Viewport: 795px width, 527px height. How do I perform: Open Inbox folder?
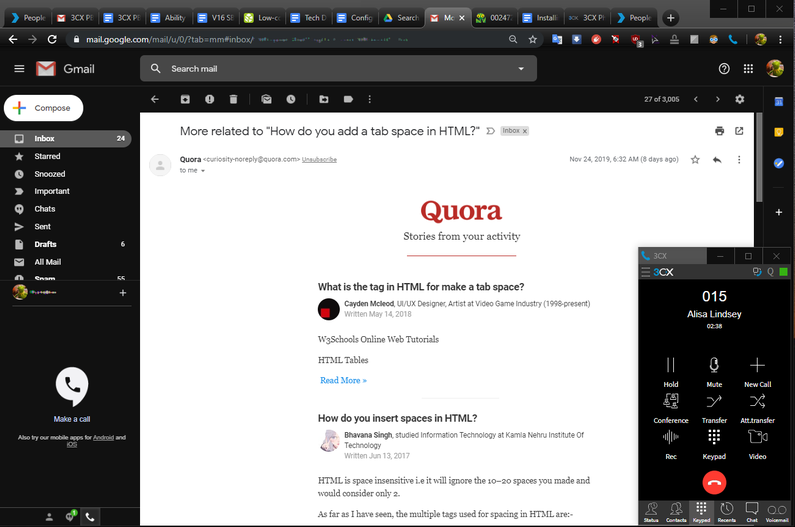[x=66, y=138]
